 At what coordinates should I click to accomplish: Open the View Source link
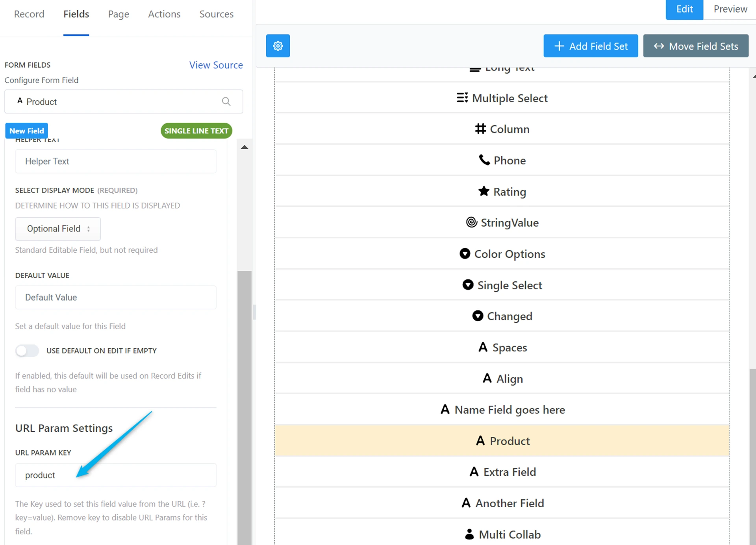pyautogui.click(x=216, y=65)
